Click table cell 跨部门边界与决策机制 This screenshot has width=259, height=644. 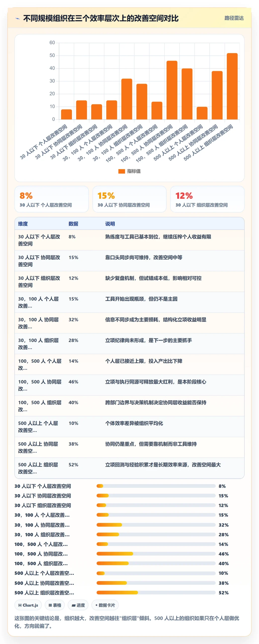tap(156, 402)
